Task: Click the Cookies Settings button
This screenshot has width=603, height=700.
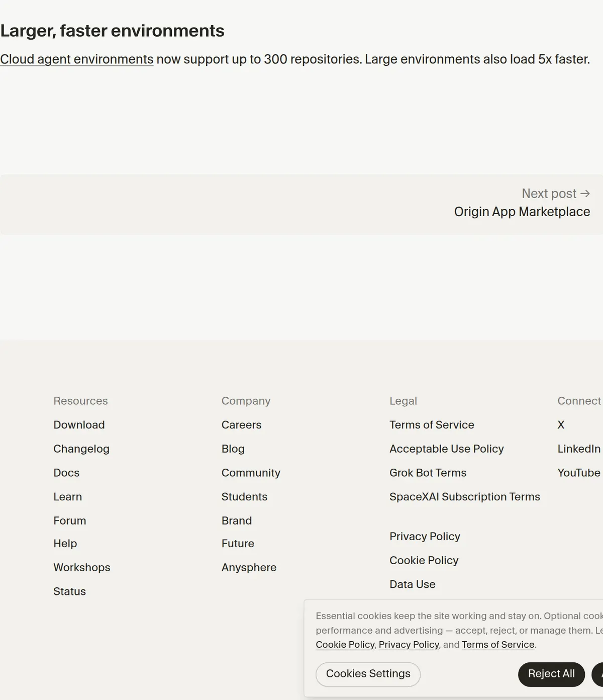Action: click(368, 674)
